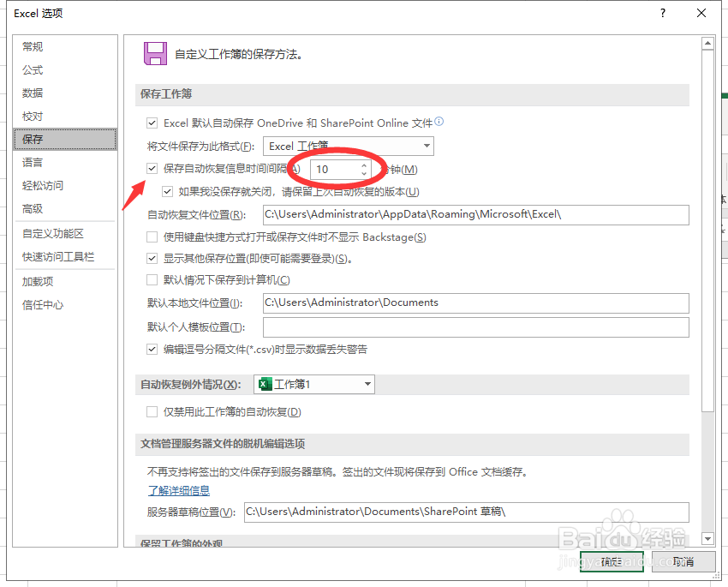The width and height of the screenshot is (728, 587).
Task: Toggle the 如果我没保存就关闭 keep-last-version checkbox
Action: point(167,191)
